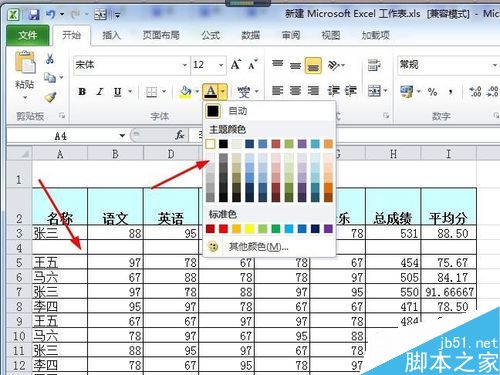500x375 pixels.
Task: Switch to the 公式 Formulas tab
Action: [211, 35]
